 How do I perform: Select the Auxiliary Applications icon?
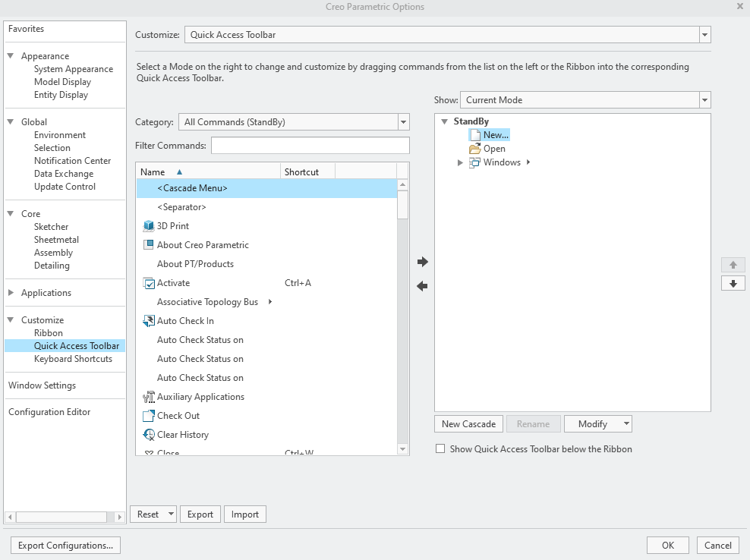pos(147,396)
